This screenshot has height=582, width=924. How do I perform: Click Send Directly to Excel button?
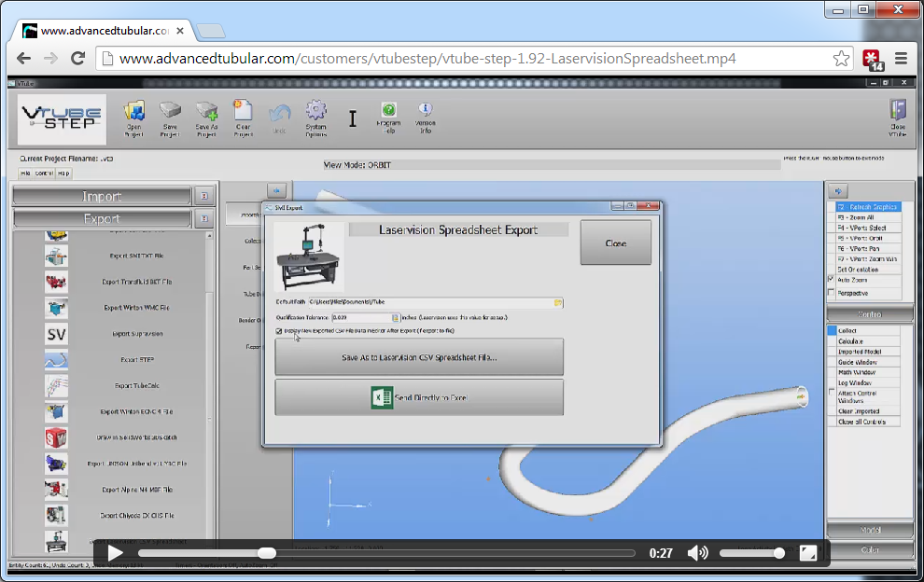(x=419, y=397)
